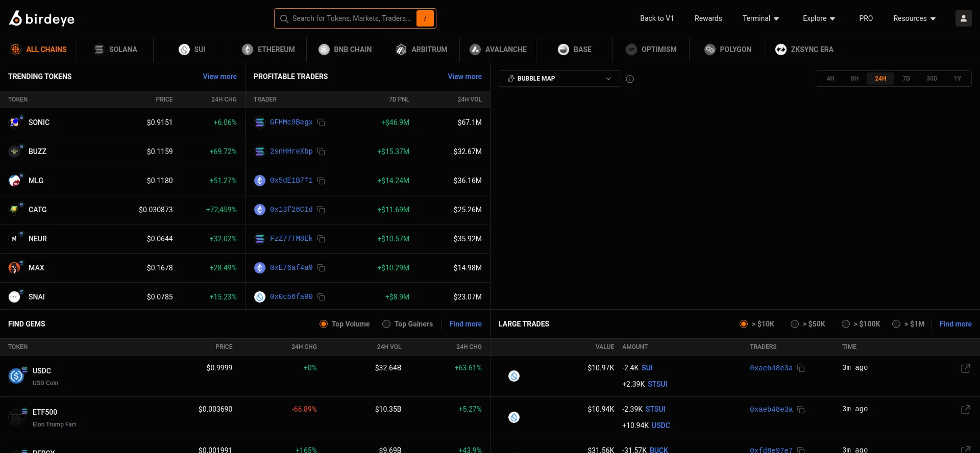
Task: Set bubble map timeframe to 1Y
Action: coord(958,79)
